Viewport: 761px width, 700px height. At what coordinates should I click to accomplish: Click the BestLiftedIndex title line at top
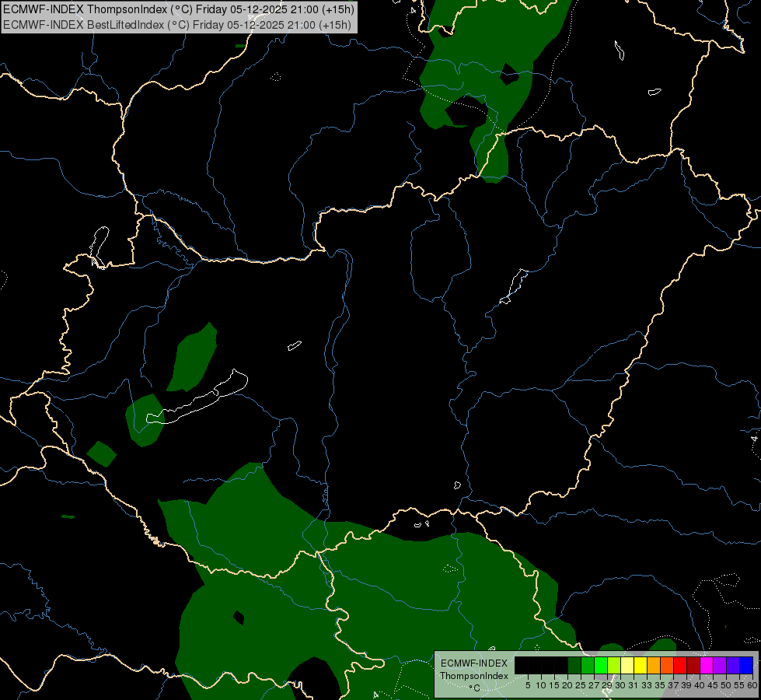177,24
